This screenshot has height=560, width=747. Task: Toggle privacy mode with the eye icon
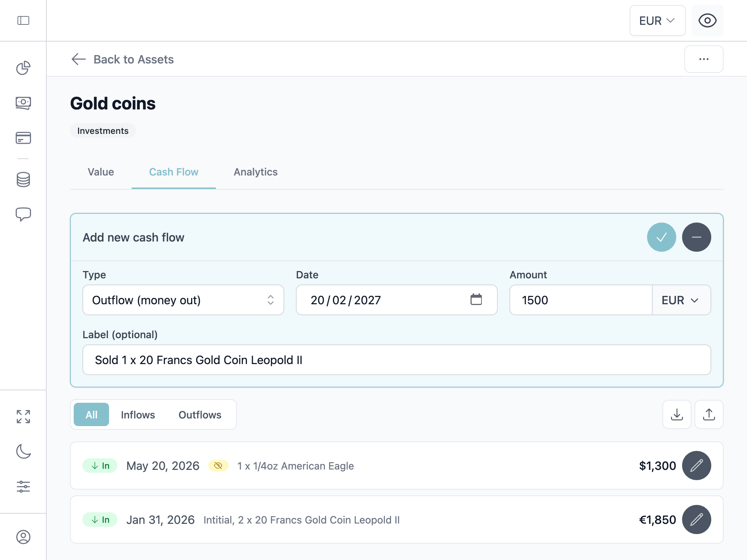707,20
